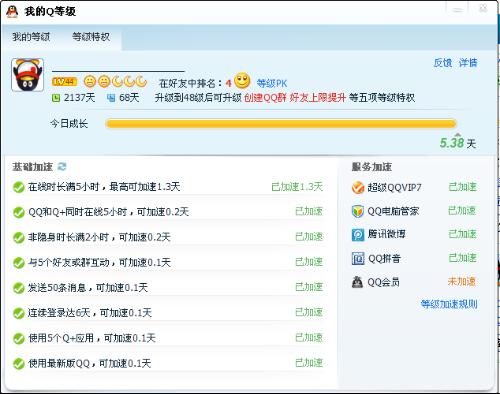Click the check icon for 非隐身时长满2小时
500x394 pixels.
click(x=19, y=238)
